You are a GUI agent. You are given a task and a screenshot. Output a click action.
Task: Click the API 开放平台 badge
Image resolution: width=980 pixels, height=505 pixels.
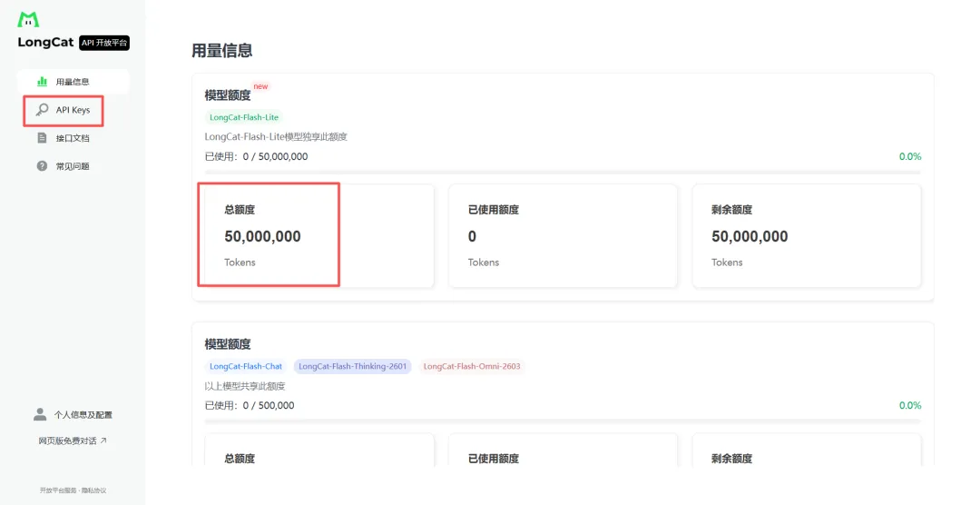(104, 43)
